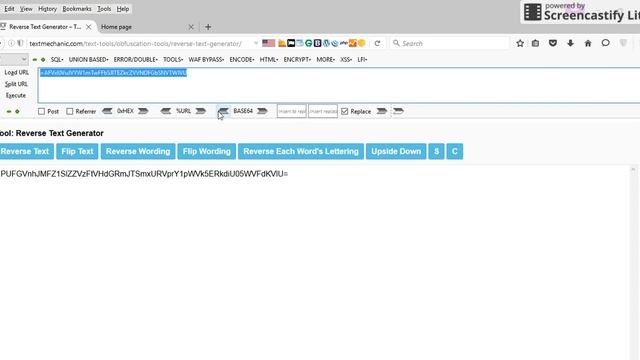
Task: Click the Flip Text button
Action: click(77, 151)
